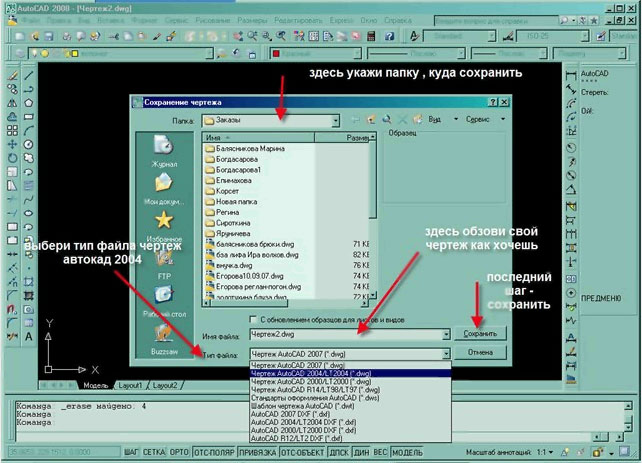Expand the Папка folder dropdown showing Заказы
This screenshot has height=463, width=642.
pos(336,119)
